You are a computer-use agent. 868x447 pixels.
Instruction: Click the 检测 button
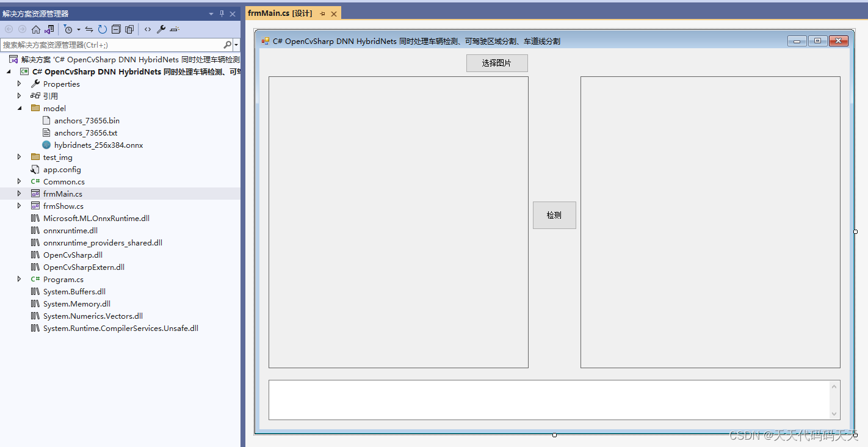coord(554,215)
